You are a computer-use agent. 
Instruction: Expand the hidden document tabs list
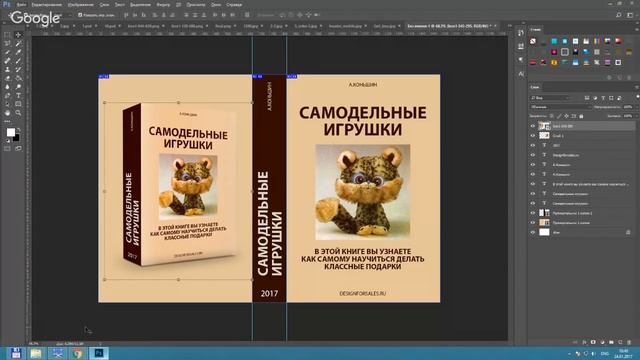(509, 26)
